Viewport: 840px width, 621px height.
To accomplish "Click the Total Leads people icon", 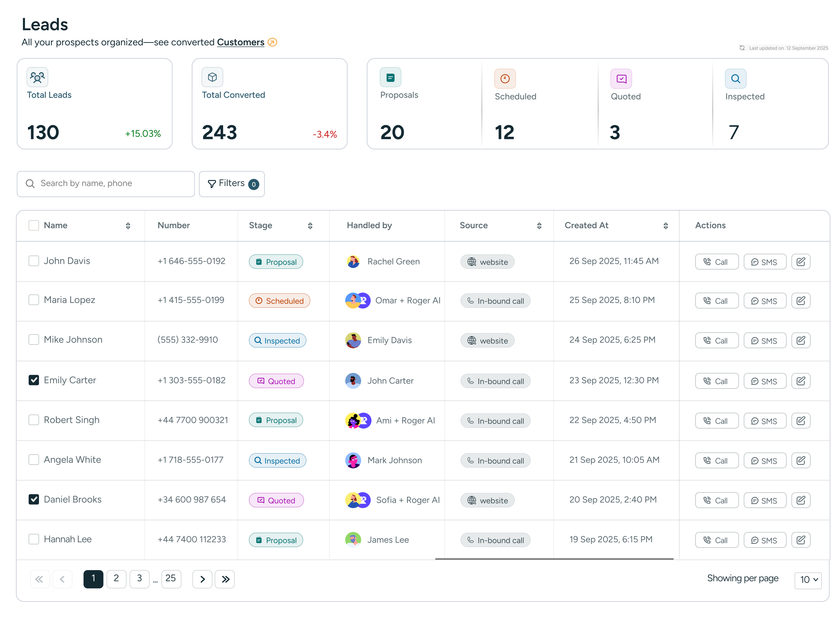I will coord(37,77).
